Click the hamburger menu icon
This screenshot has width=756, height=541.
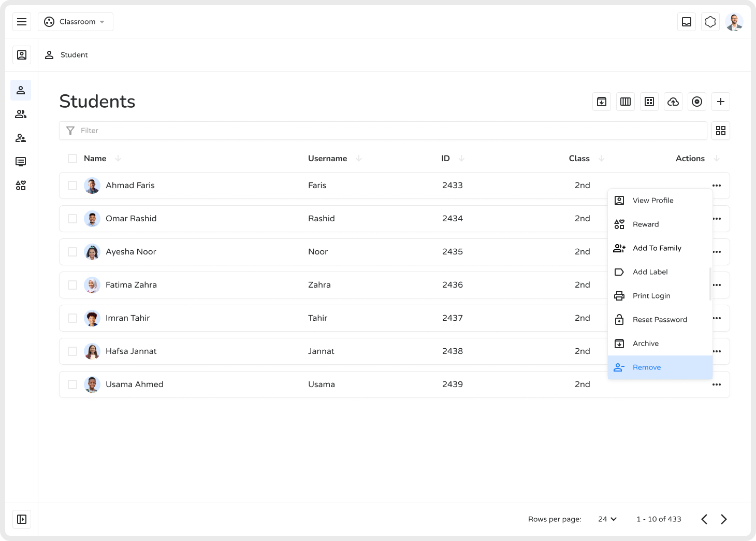pyautogui.click(x=22, y=22)
